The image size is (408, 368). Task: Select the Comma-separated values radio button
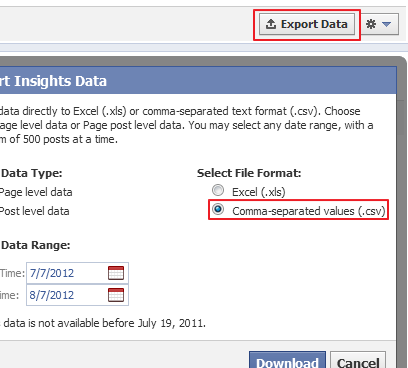[218, 209]
